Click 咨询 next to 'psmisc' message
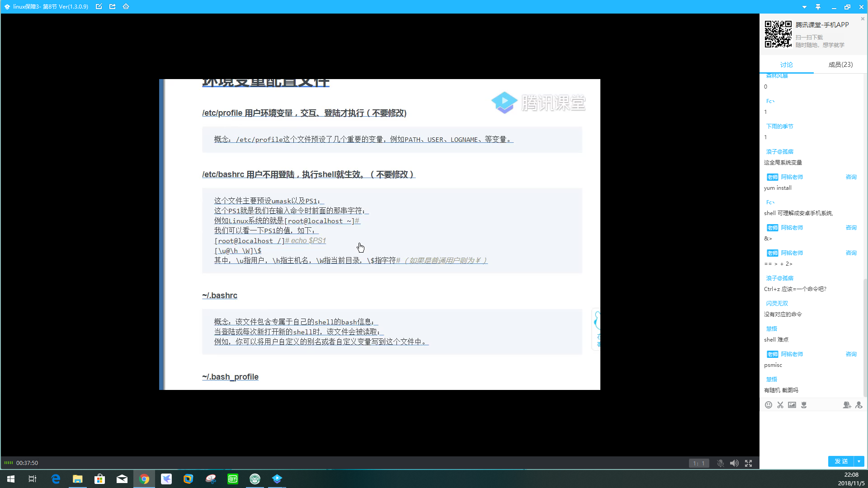The height and width of the screenshot is (488, 868). coord(851,354)
